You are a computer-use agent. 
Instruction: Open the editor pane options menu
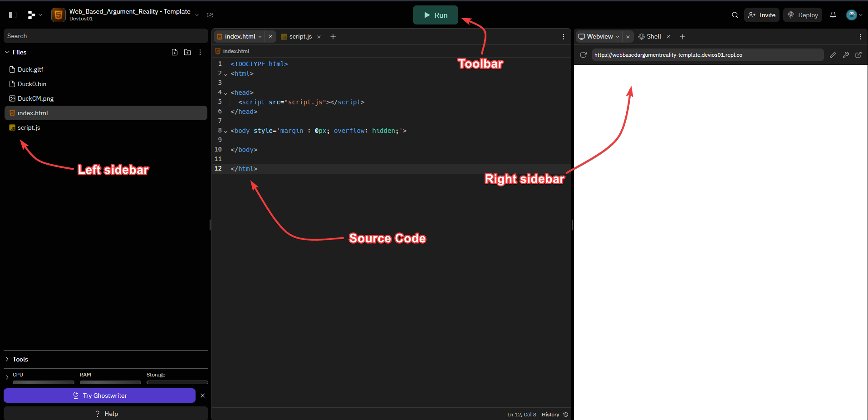pos(564,37)
